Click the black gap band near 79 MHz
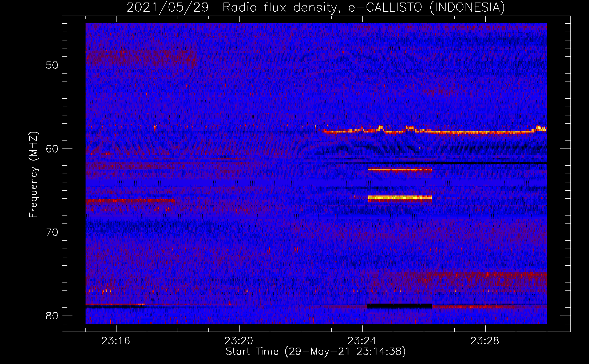Viewport: 589px width, 364px height. (400, 306)
